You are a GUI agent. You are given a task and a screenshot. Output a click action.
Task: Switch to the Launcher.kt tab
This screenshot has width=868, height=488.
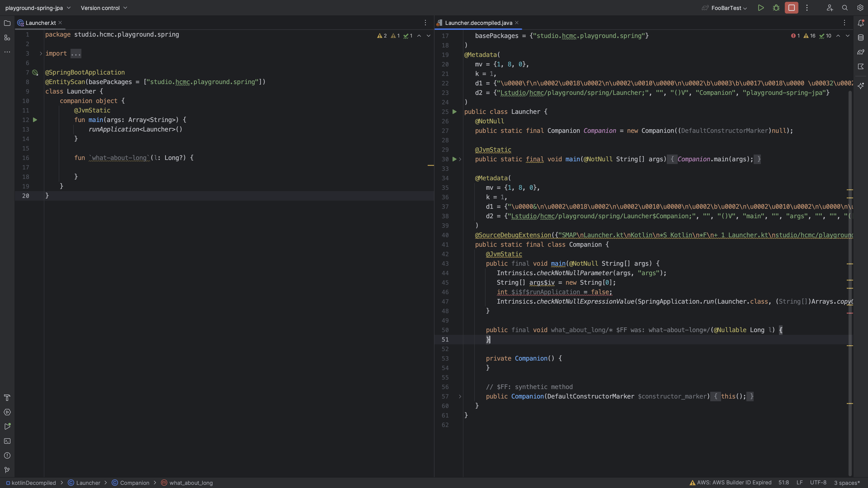pyautogui.click(x=40, y=23)
